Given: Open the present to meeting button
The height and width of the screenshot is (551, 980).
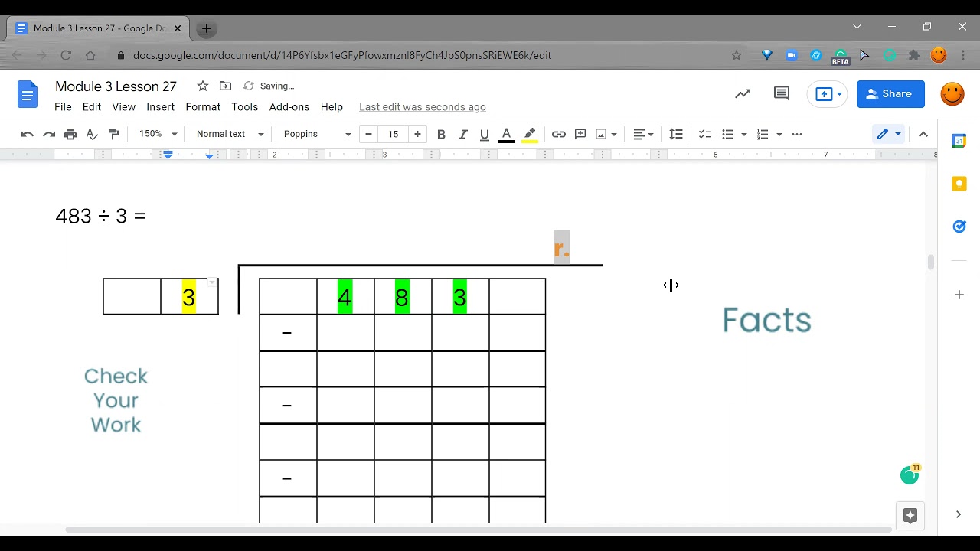Looking at the screenshot, I should pyautogui.click(x=828, y=94).
